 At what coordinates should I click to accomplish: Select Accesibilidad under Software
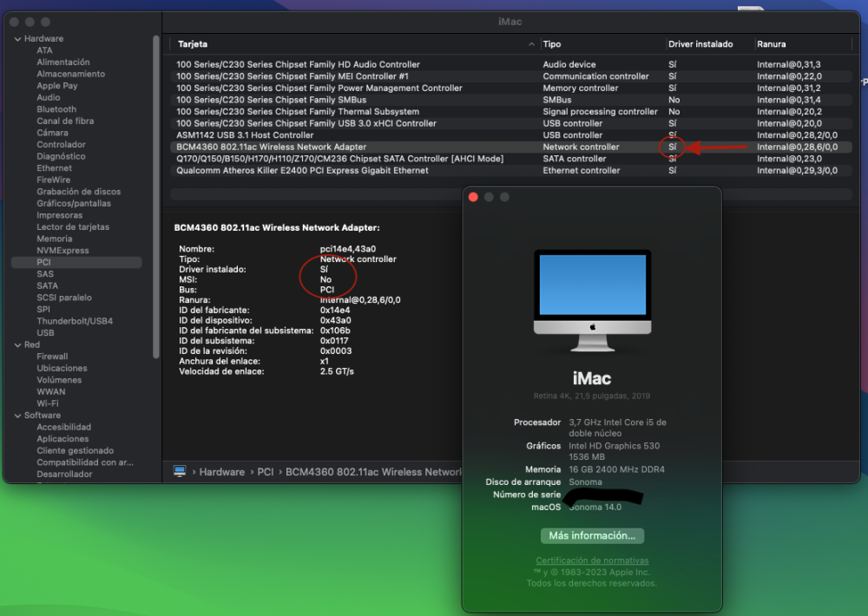[x=63, y=427]
